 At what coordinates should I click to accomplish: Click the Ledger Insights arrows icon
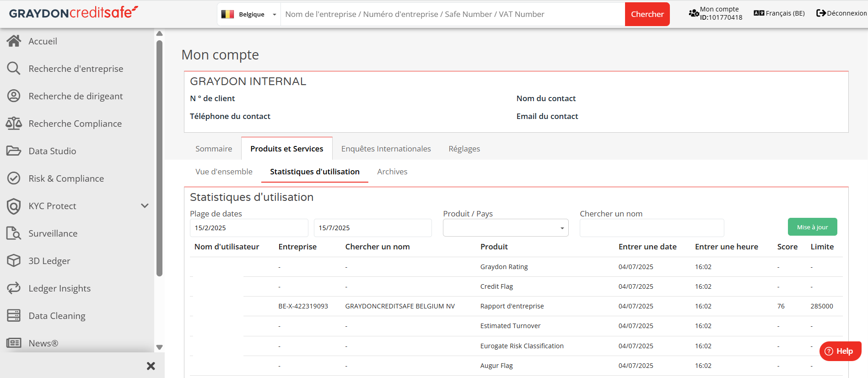pos(14,288)
